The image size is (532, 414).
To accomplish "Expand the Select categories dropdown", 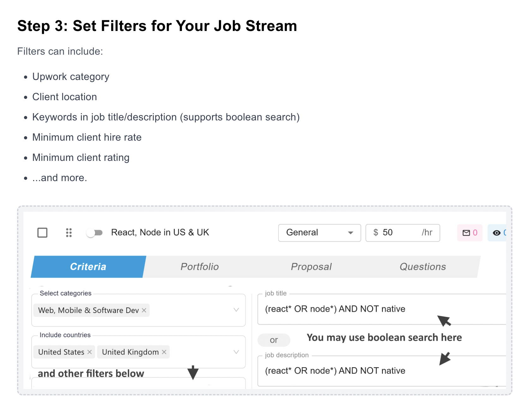I will pyautogui.click(x=236, y=310).
